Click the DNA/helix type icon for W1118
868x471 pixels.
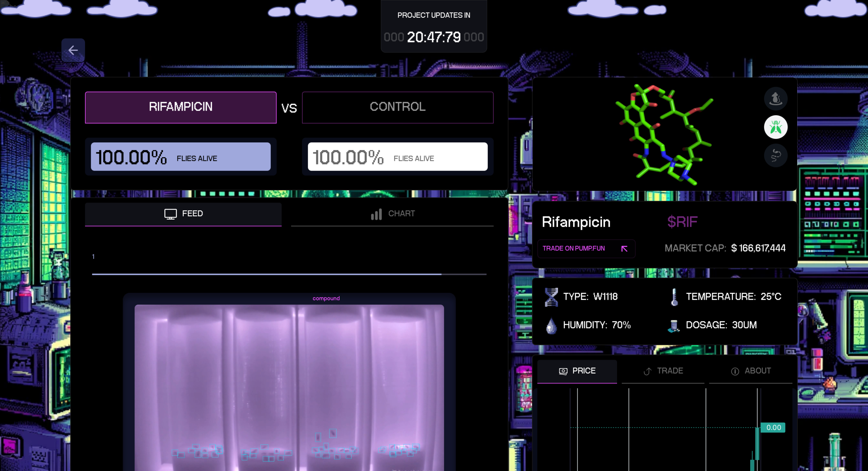pos(551,296)
